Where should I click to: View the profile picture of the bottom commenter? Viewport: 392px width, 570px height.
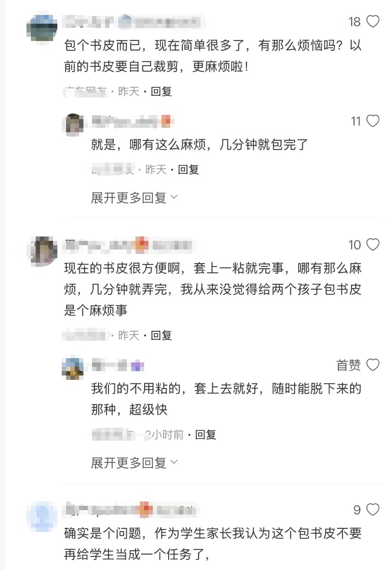coord(41,512)
